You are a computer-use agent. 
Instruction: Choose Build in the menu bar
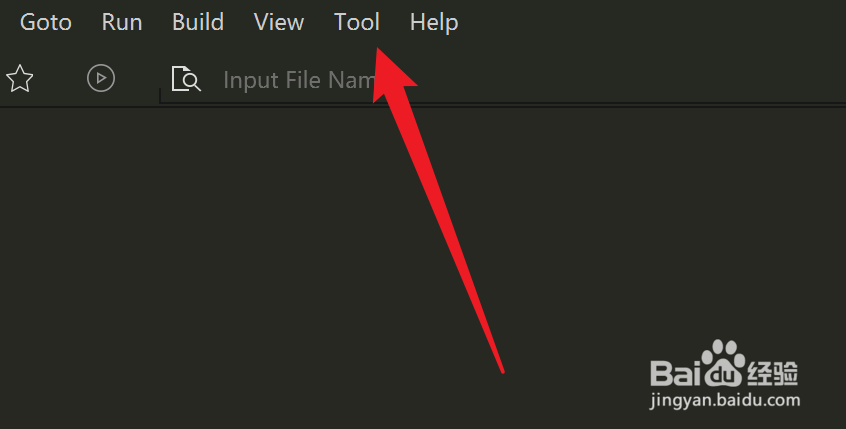coord(198,22)
